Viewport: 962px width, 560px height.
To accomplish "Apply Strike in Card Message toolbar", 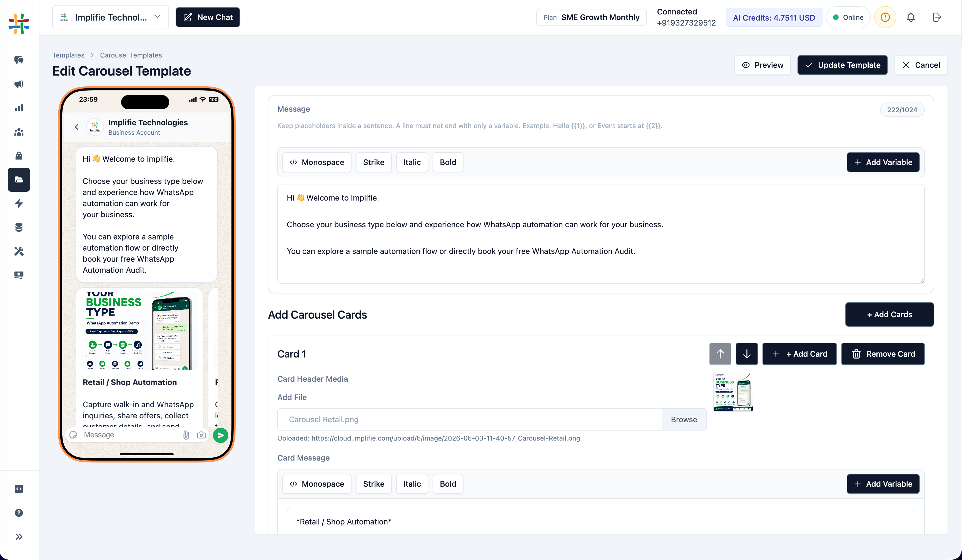I will coord(374,484).
